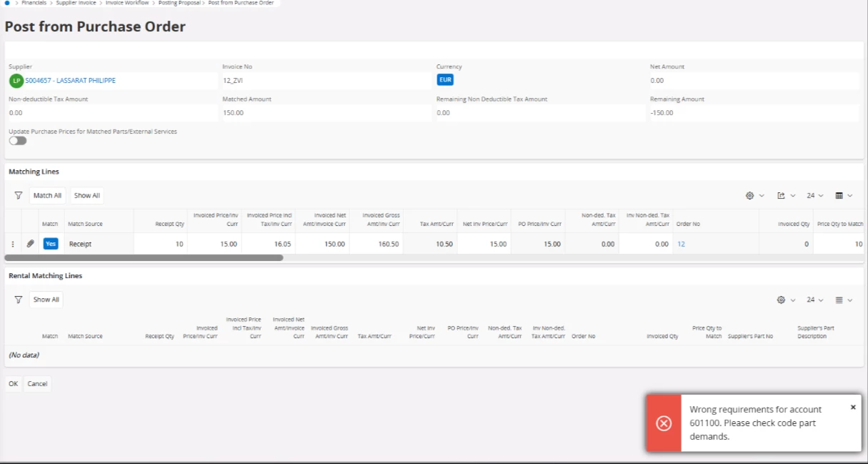Click Show All in Rental Matching Lines

(46, 300)
